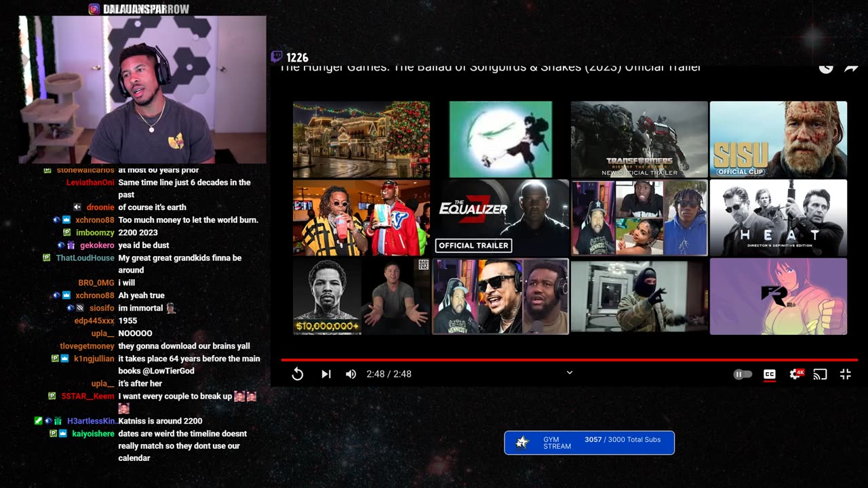Click chat message 'of course it's earth'

coord(152,207)
